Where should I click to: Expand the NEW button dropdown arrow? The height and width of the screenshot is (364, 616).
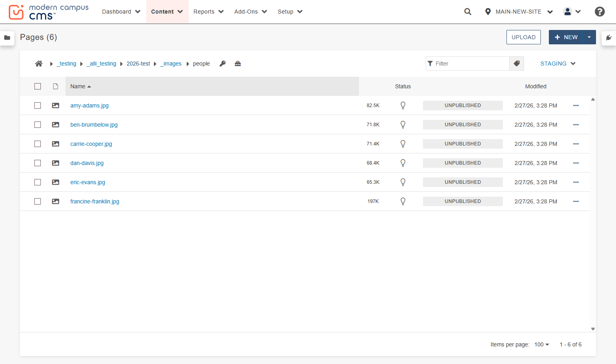[589, 37]
